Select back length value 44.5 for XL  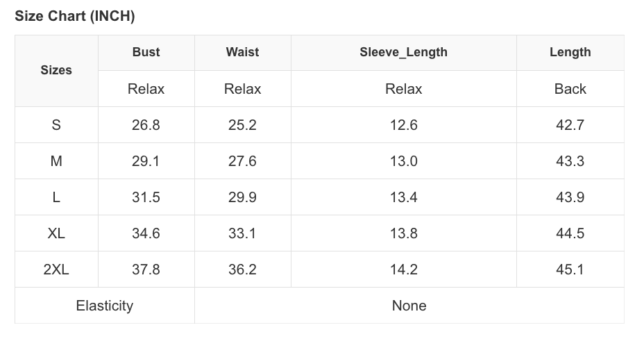[570, 233]
